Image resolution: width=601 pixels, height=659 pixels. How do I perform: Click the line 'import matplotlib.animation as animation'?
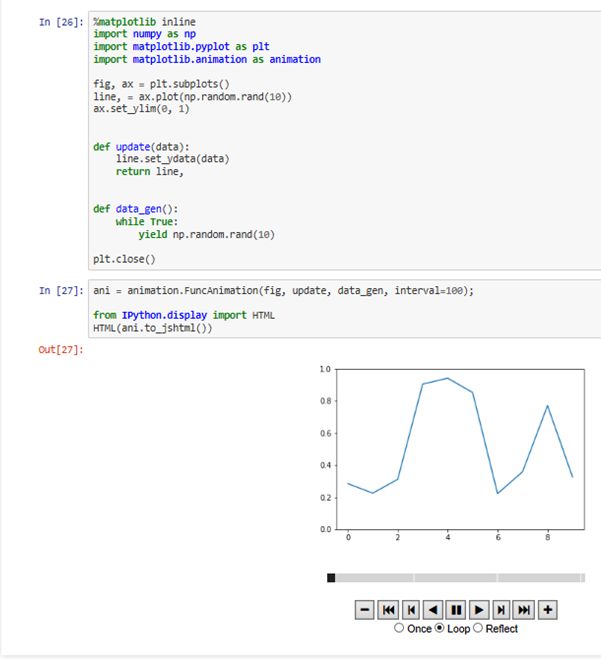[207, 59]
